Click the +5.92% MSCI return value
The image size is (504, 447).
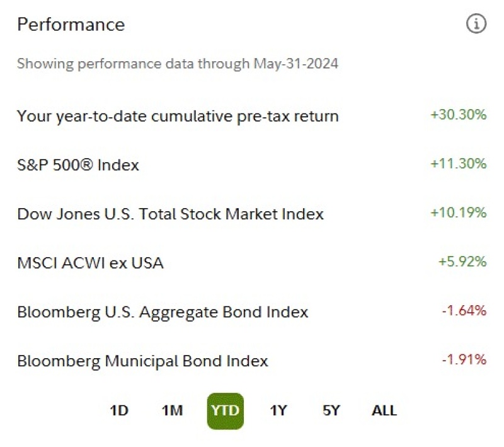click(462, 262)
